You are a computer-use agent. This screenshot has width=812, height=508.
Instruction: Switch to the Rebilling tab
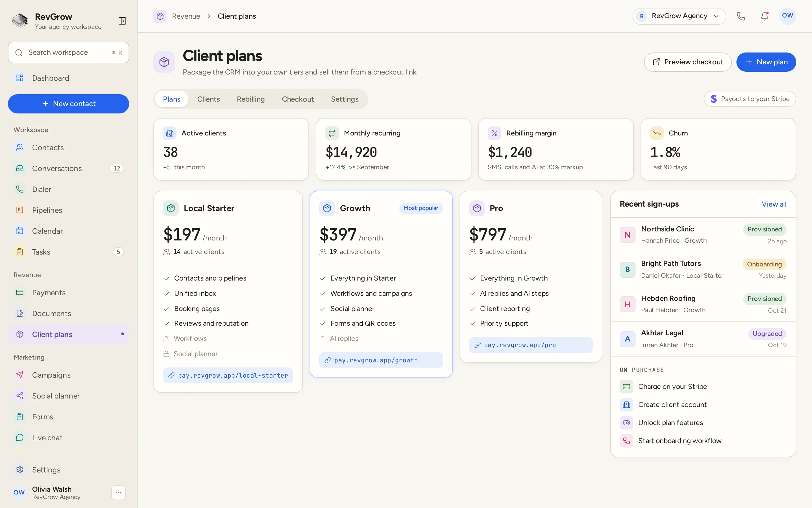[251, 99]
